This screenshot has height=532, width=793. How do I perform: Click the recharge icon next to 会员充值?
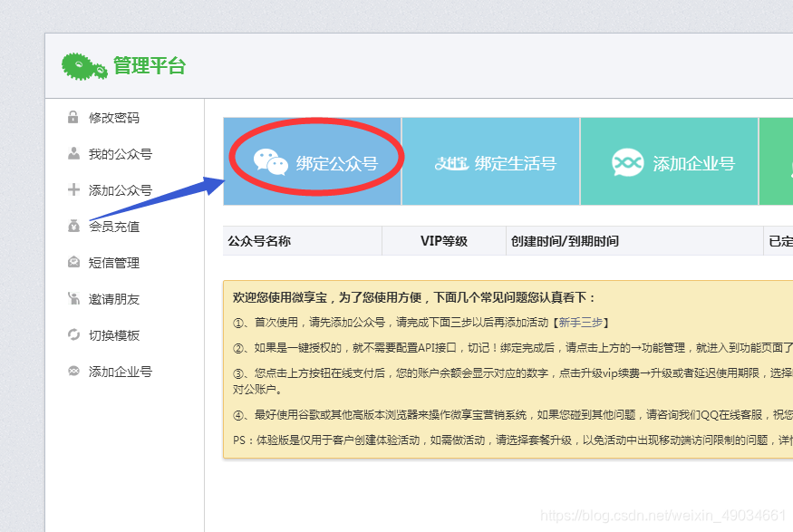tap(72, 226)
